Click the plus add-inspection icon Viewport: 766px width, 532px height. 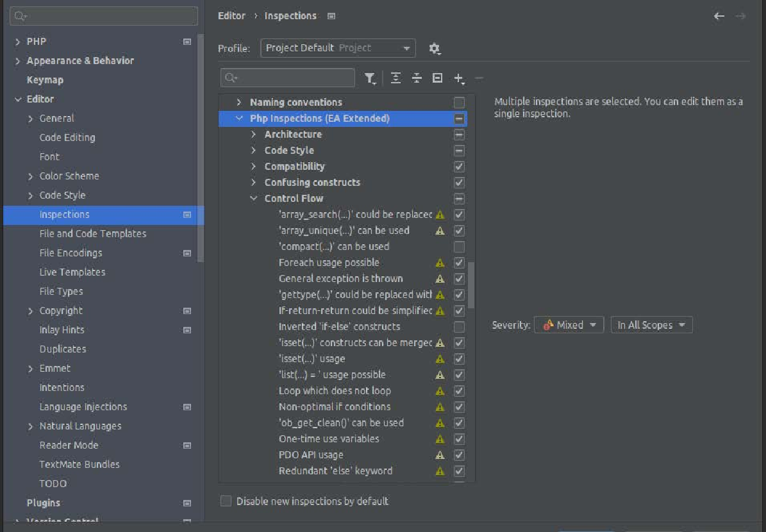tap(459, 78)
